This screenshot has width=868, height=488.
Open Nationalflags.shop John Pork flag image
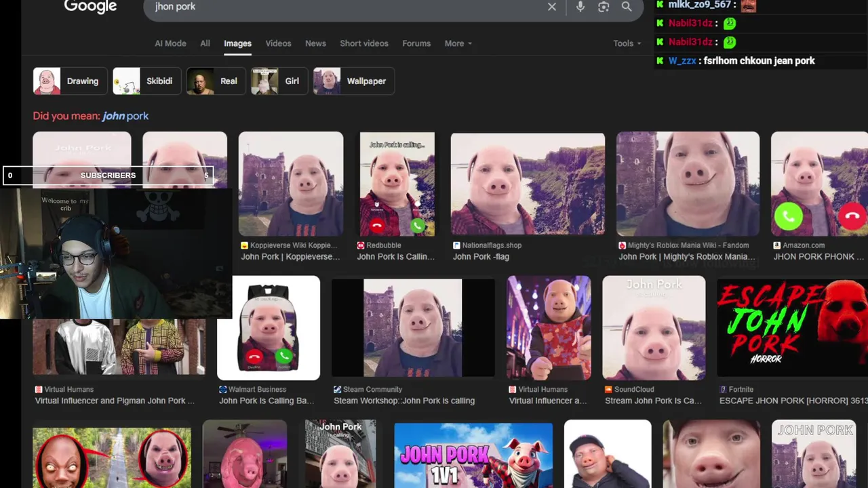tap(528, 184)
